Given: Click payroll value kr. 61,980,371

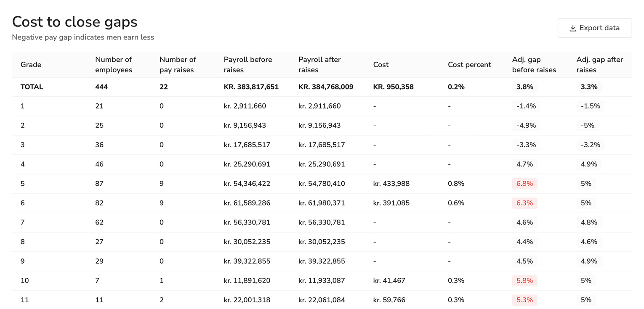Looking at the screenshot, I should [x=322, y=203].
